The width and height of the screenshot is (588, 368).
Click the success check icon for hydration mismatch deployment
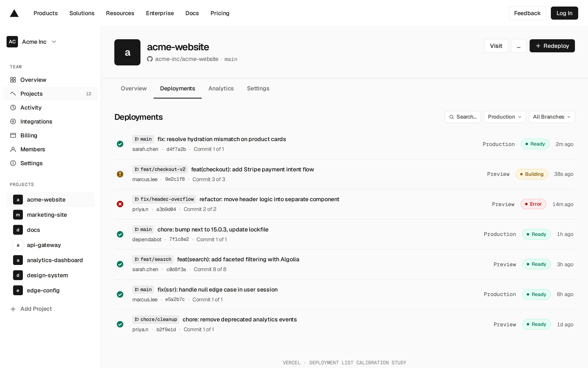pos(120,144)
